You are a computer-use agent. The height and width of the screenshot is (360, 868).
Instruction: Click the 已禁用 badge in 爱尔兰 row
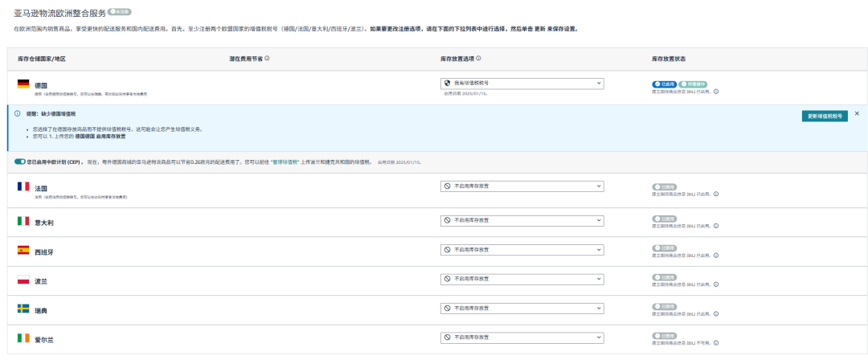click(665, 336)
